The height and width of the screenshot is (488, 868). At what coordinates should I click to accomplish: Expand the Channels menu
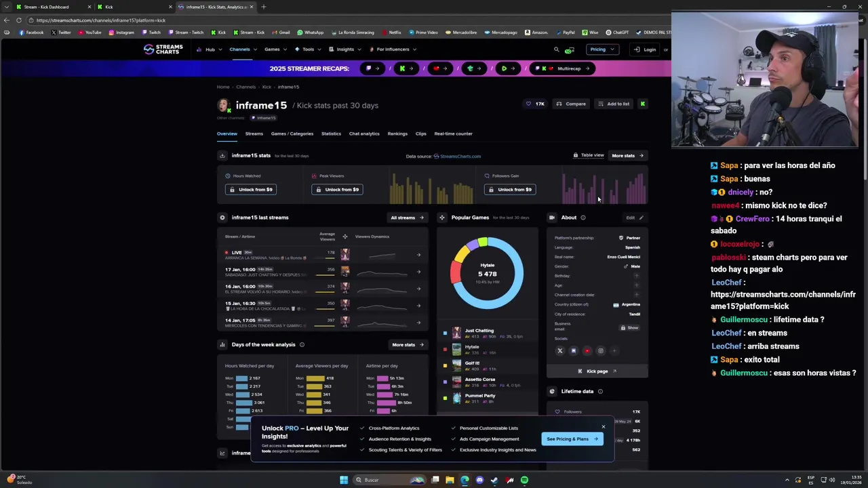pos(242,49)
